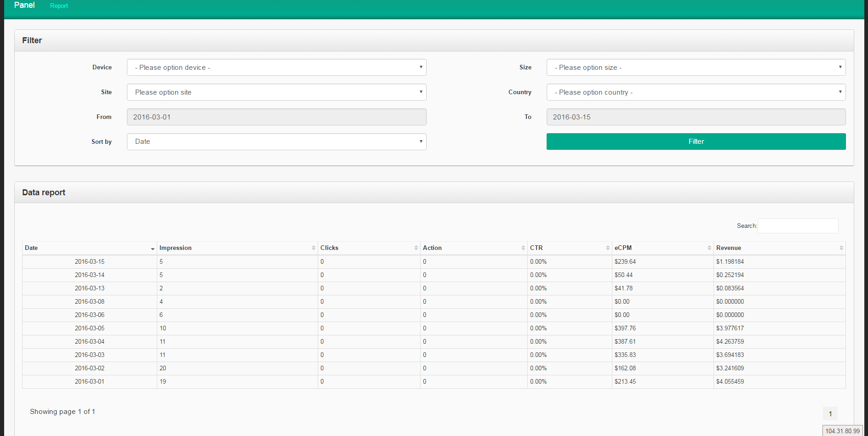Click the To date field
The image size is (868, 436).
(x=696, y=117)
